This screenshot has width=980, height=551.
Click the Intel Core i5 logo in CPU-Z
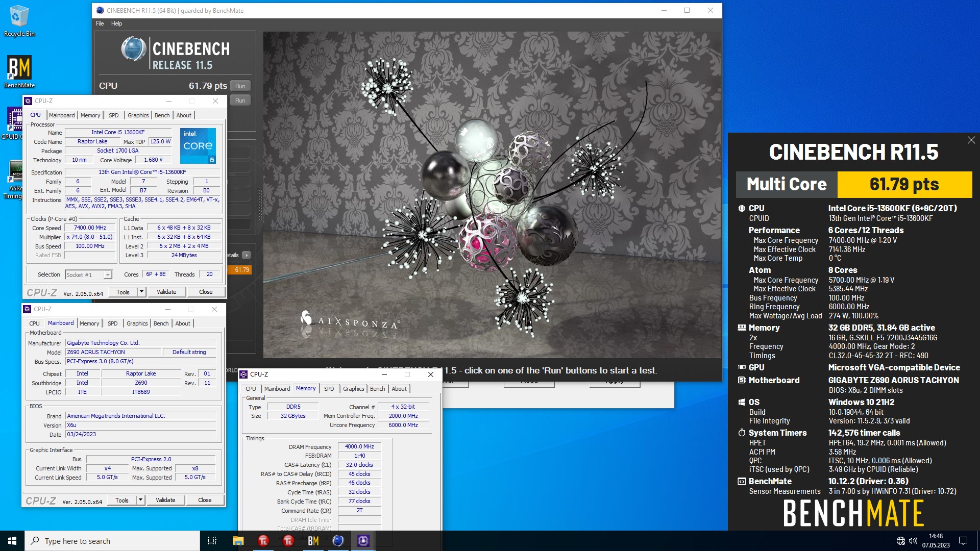[198, 146]
